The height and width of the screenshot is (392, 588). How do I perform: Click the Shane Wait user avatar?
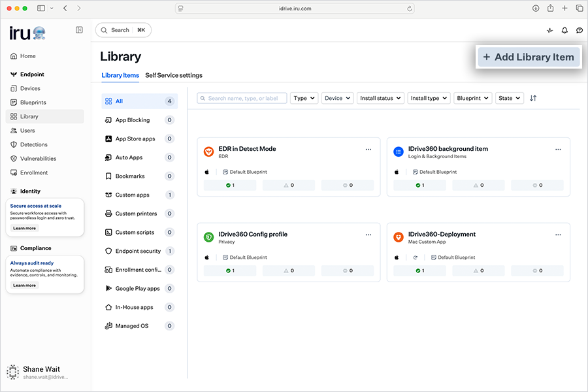[13, 372]
